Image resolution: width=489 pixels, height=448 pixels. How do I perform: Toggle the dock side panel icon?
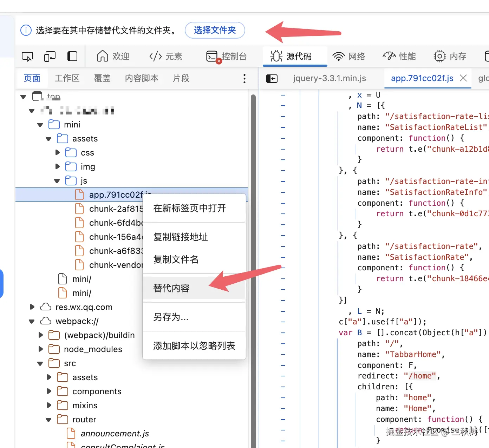[72, 56]
